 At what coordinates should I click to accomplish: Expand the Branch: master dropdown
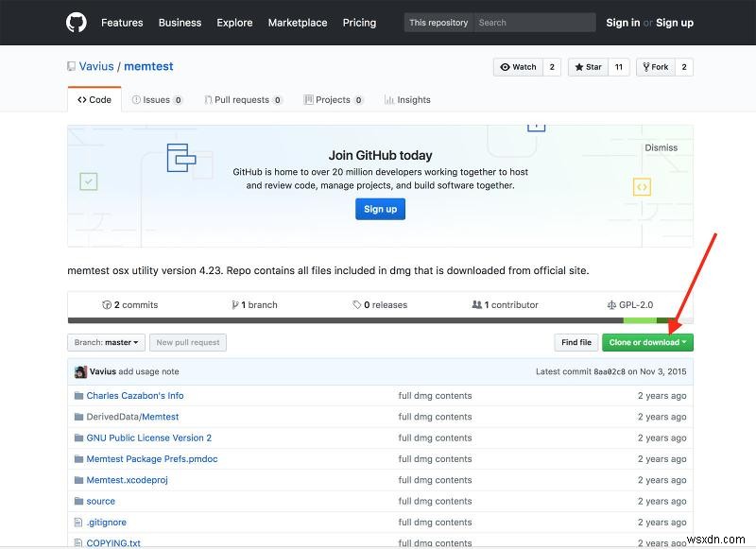pyautogui.click(x=106, y=342)
